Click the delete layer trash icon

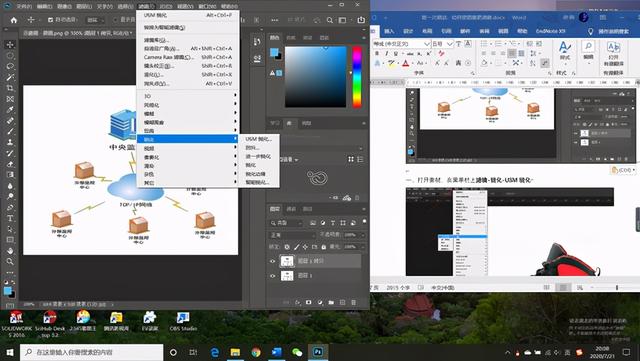(x=353, y=302)
